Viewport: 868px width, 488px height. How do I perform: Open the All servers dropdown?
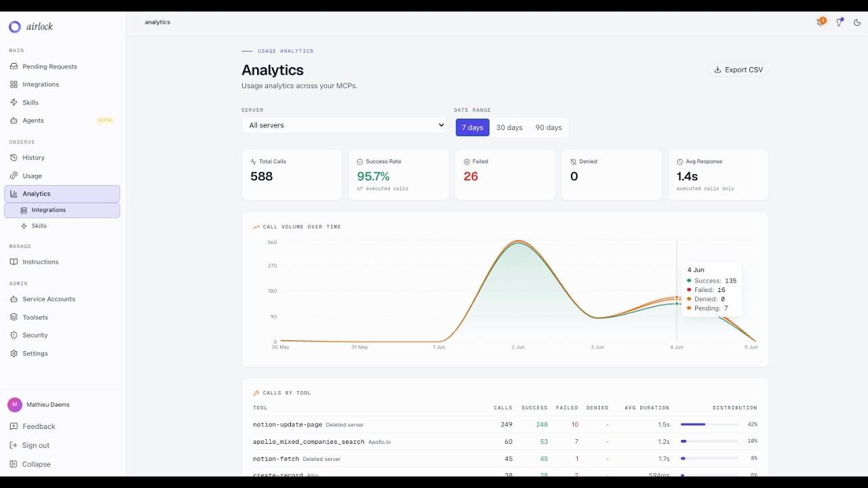click(344, 125)
